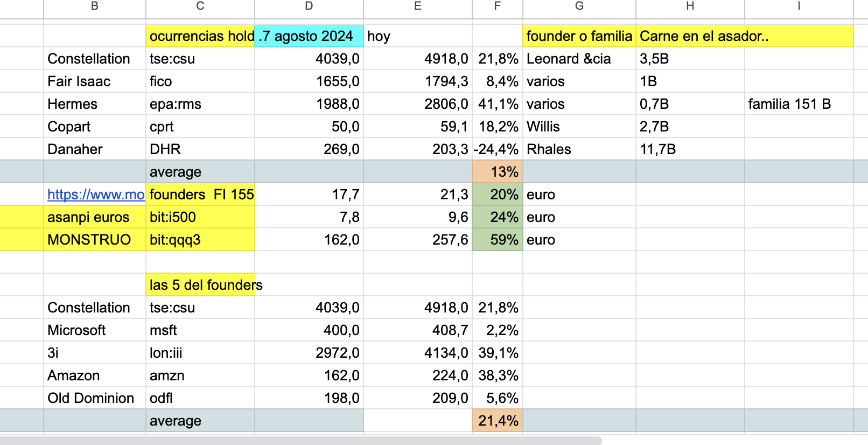868x445 pixels.
Task: Select the '38,3%' cell
Action: (x=498, y=376)
